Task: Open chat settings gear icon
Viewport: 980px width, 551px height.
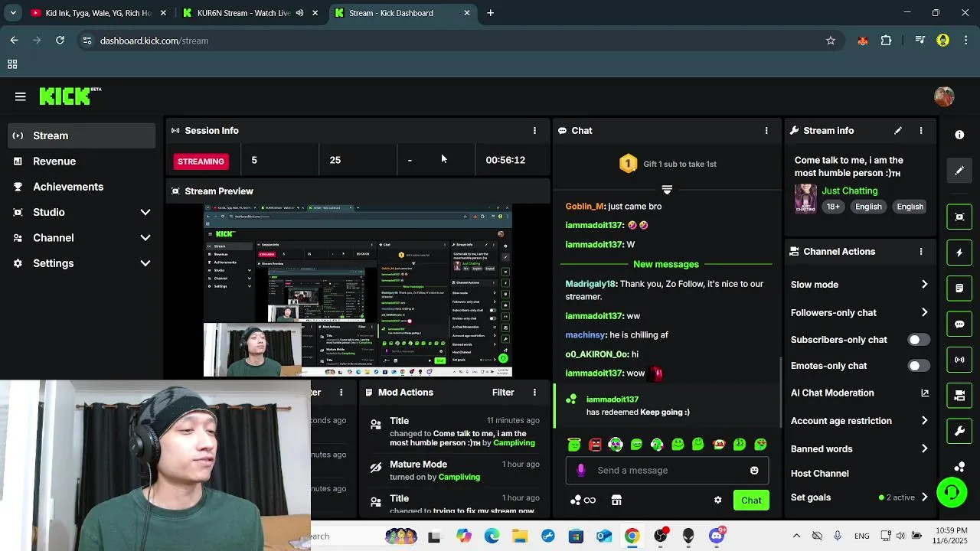Action: 717,500
